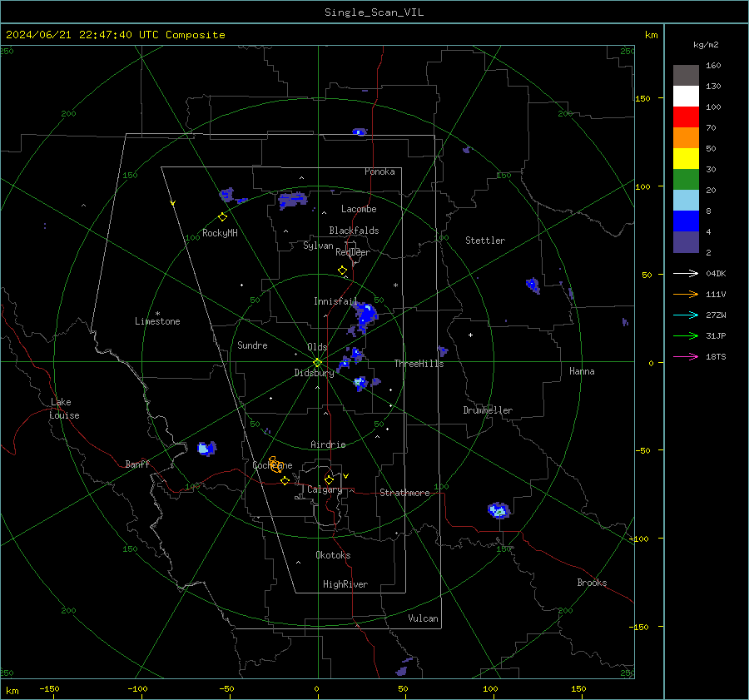The height and width of the screenshot is (700, 749).
Task: Click the HighRiver map label
Action: pos(345,584)
